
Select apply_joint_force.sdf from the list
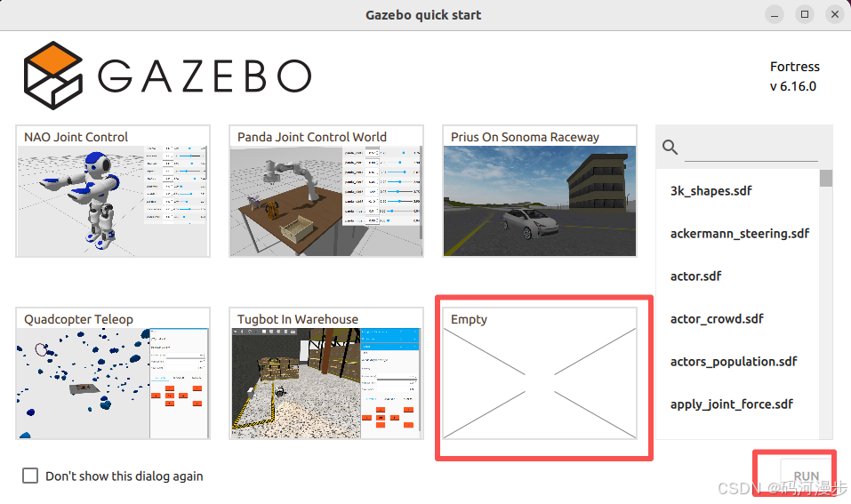pos(737,404)
